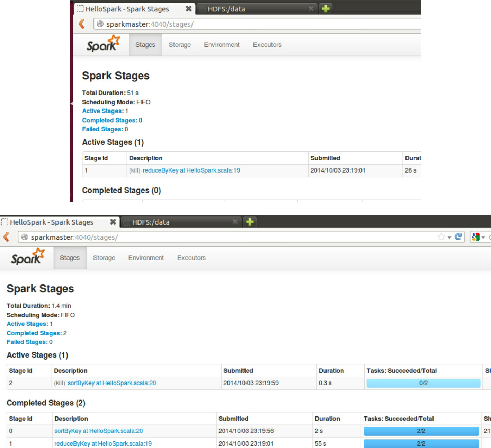This screenshot has width=491, height=448.
Task: Select the HelloSpark - Spark Stages tab in the upper window
Action: click(x=134, y=9)
